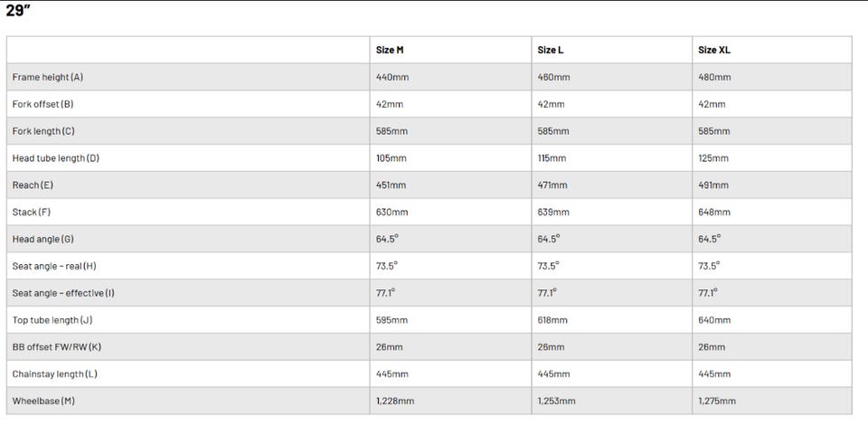Select the Size M column header
Viewport: 868px width, 445px height.
(x=390, y=50)
